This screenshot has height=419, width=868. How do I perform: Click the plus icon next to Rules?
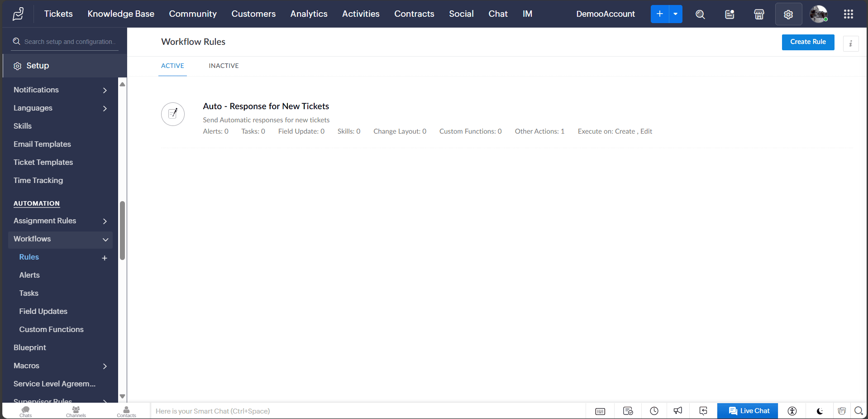[x=105, y=258]
